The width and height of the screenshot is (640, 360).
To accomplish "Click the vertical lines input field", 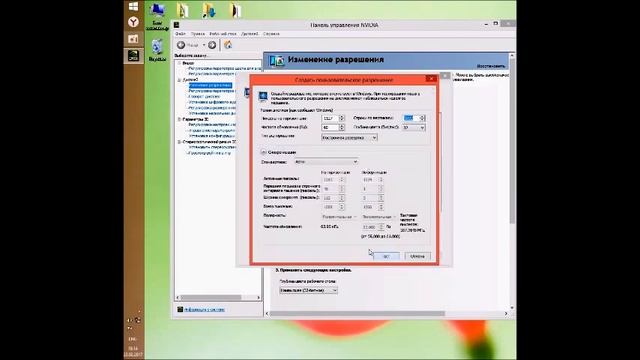I will (411, 118).
